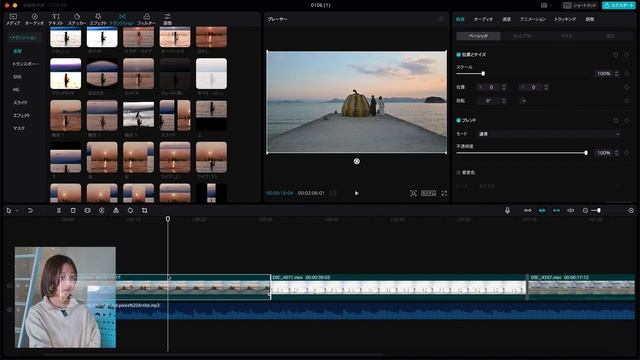Select the トランジション (Transitions) toolbar icon

(x=122, y=19)
